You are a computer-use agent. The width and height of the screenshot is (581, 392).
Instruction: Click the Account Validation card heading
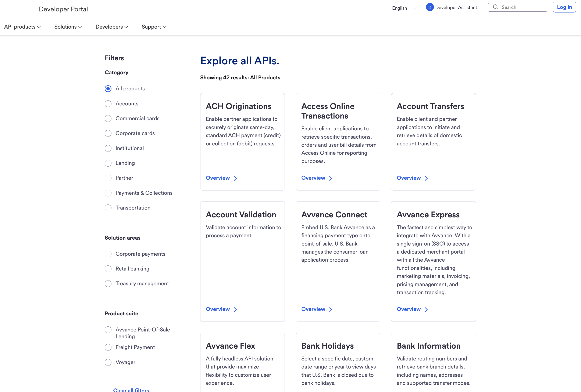tap(241, 215)
